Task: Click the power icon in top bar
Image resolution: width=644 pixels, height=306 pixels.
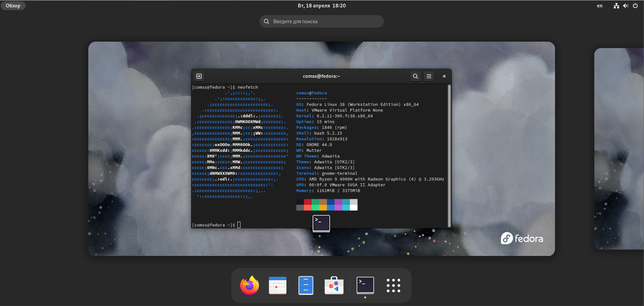Action: pyautogui.click(x=635, y=6)
